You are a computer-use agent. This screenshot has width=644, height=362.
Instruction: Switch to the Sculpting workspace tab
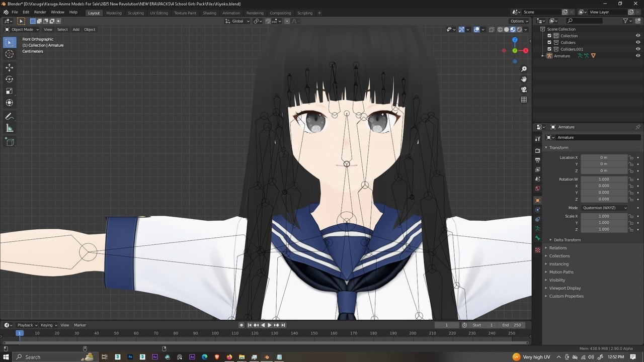tap(136, 13)
